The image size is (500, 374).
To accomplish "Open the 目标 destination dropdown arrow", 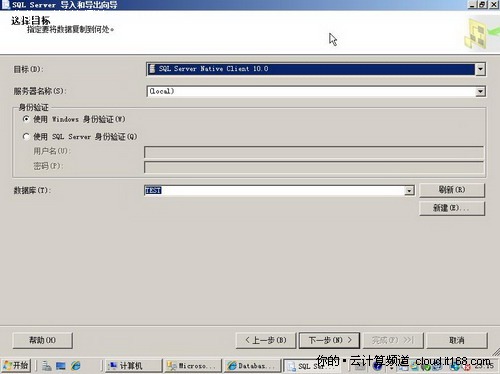I will click(x=480, y=69).
